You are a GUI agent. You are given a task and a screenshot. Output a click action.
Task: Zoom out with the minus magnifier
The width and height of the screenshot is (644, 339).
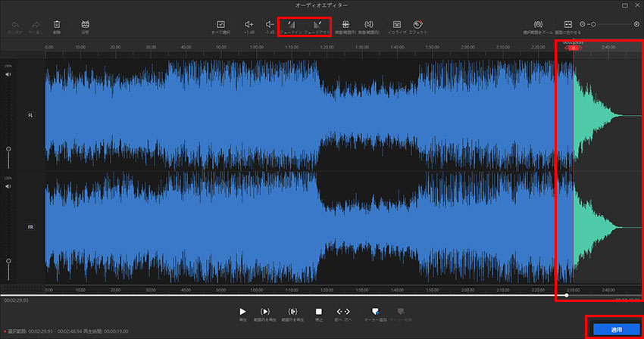coord(583,25)
